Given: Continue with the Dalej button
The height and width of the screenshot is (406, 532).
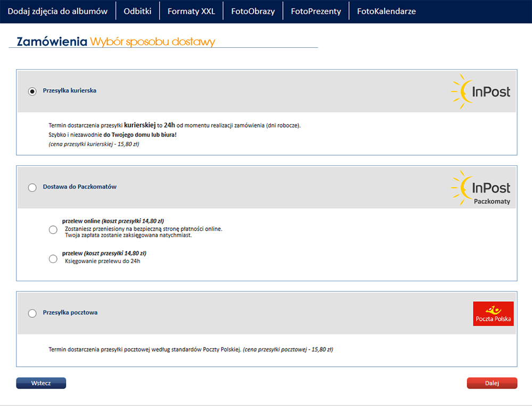Looking at the screenshot, I should coord(492,383).
